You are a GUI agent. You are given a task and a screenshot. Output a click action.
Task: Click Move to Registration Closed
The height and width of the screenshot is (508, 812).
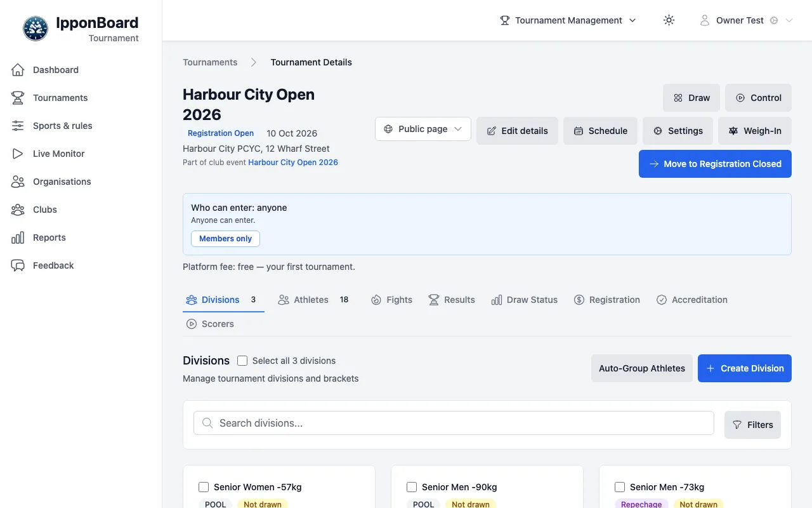click(x=715, y=164)
